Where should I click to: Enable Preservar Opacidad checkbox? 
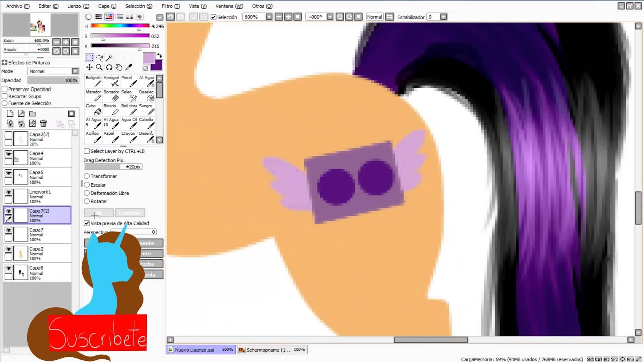click(5, 89)
